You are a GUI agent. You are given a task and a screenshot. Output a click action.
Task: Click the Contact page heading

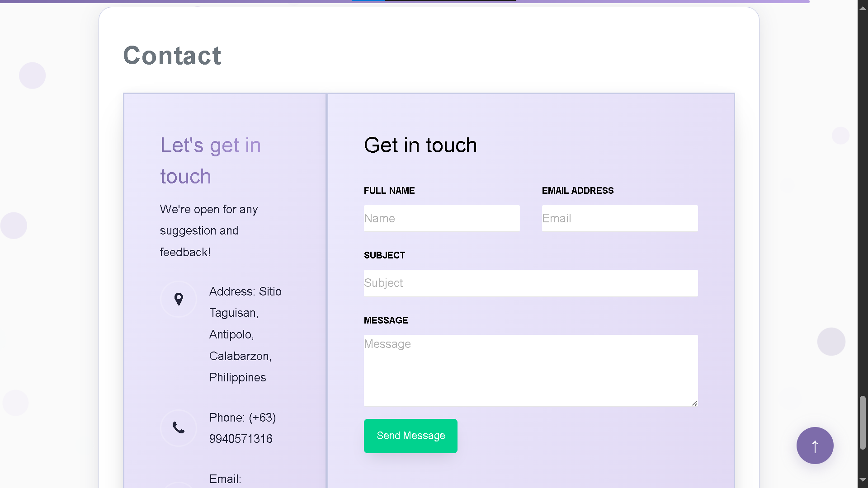172,55
